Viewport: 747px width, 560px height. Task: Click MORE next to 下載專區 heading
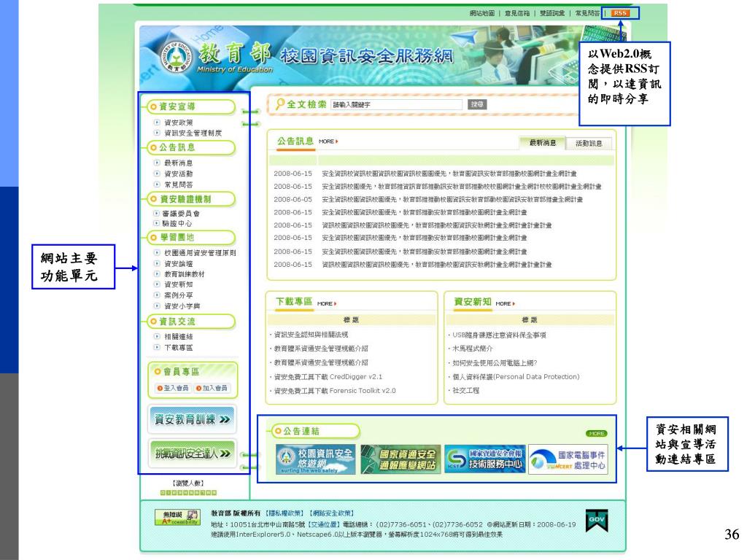[327, 304]
